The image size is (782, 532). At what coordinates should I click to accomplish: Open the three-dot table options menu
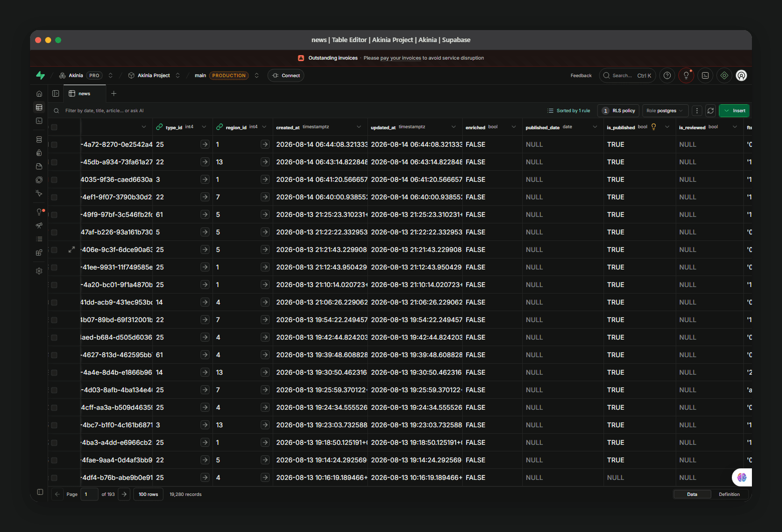(697, 111)
